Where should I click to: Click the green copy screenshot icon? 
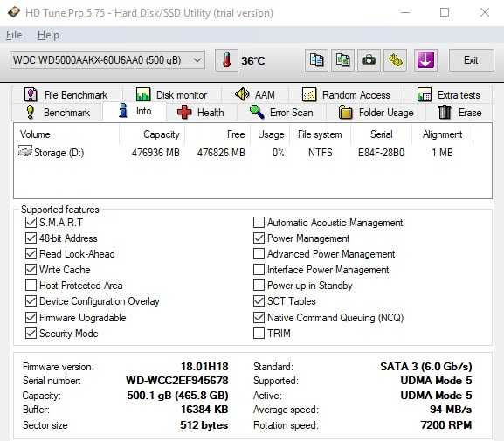pos(342,60)
